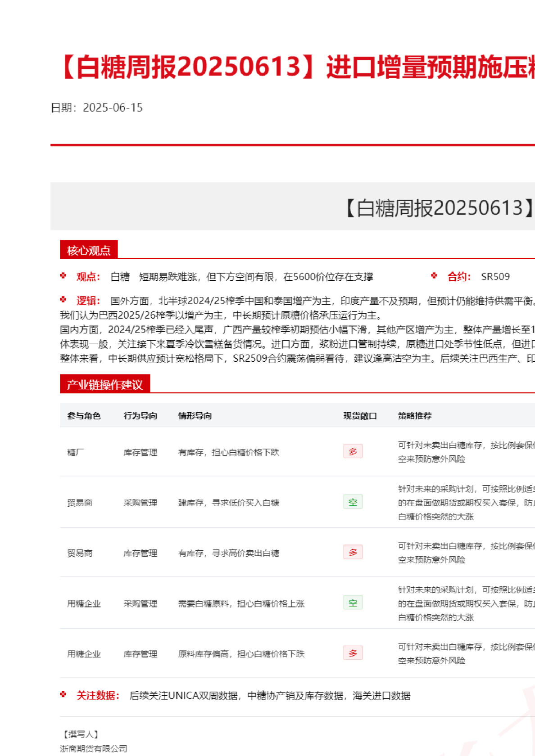Click the red 多 badge in 贸易商 库存管理 row

point(353,552)
